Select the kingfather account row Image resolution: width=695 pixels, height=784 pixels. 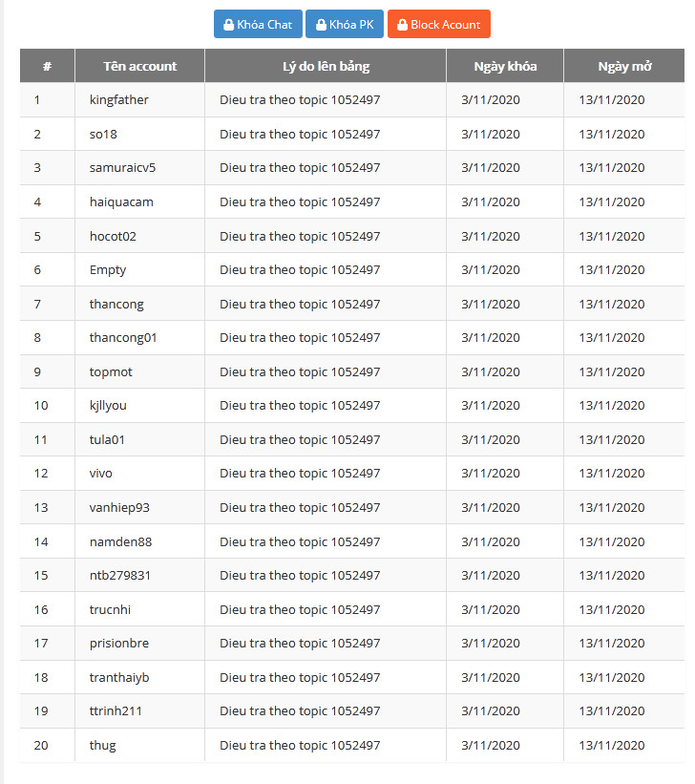pos(119,100)
